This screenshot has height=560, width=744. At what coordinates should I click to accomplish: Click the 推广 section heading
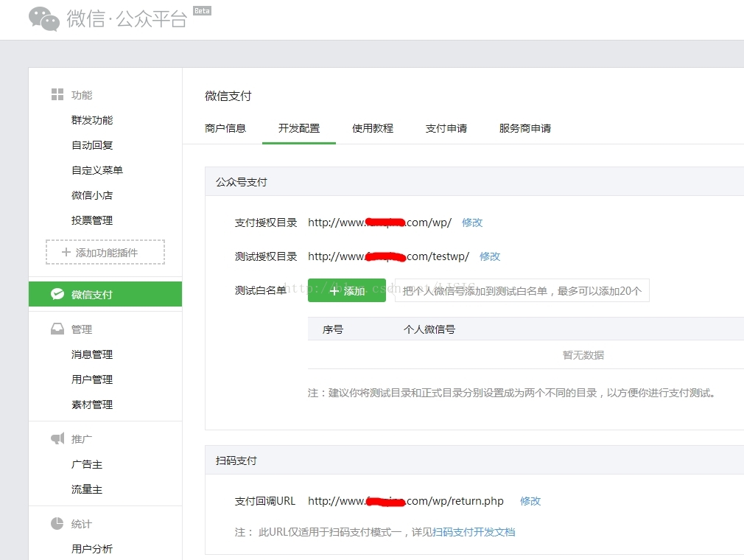point(82,439)
